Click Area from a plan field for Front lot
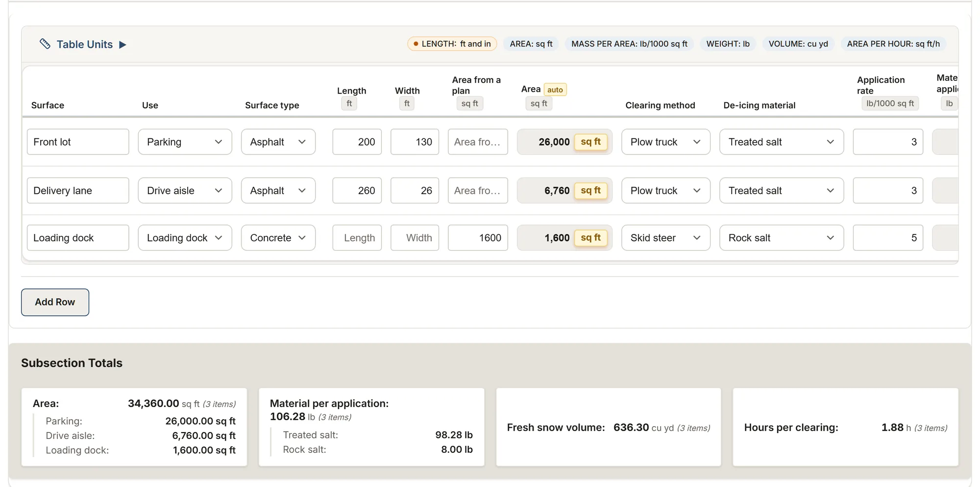Image resolution: width=980 pixels, height=487 pixels. [478, 142]
